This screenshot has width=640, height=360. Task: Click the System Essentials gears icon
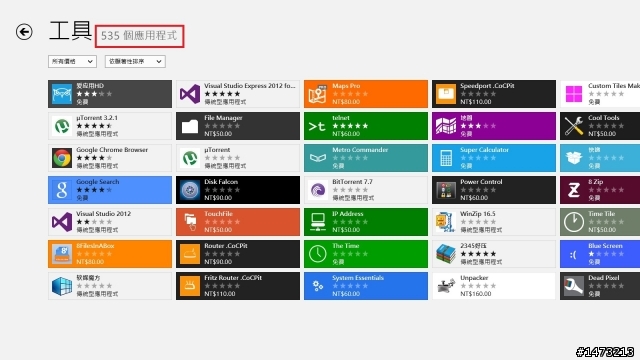pyautogui.click(x=318, y=286)
